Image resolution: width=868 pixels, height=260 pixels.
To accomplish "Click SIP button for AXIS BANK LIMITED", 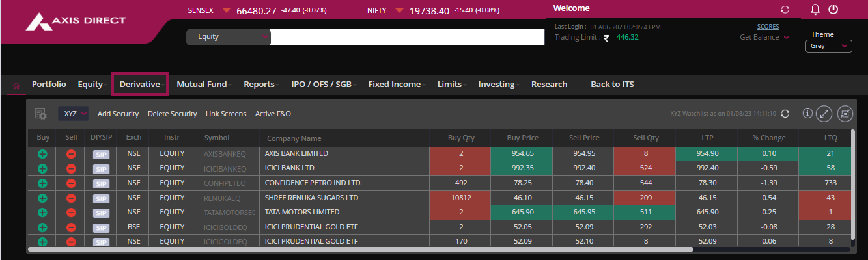I will pos(101,155).
